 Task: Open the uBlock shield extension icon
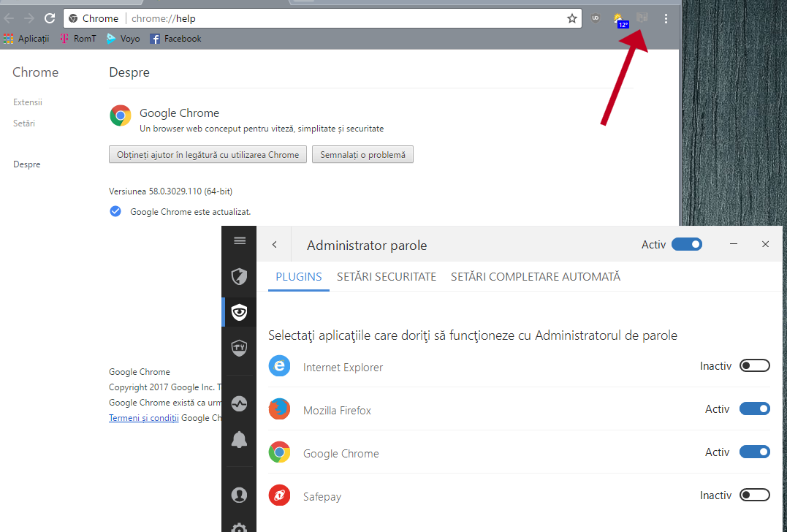coord(596,18)
